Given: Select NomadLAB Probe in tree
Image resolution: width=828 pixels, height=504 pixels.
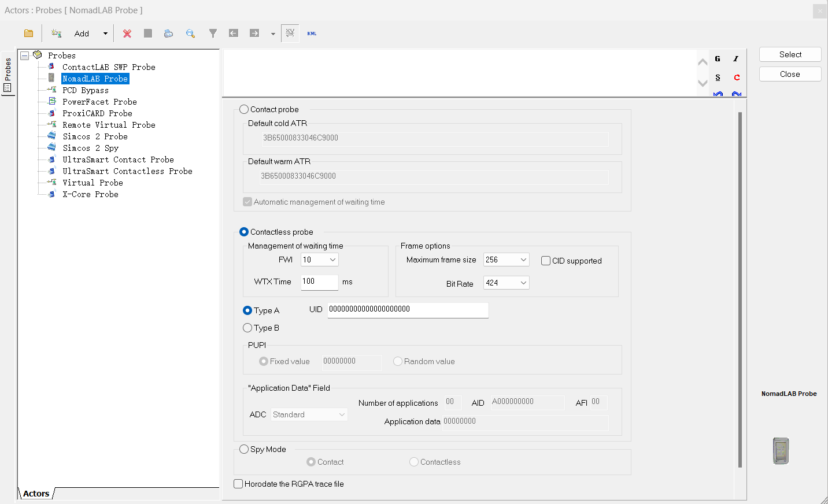Looking at the screenshot, I should (95, 79).
